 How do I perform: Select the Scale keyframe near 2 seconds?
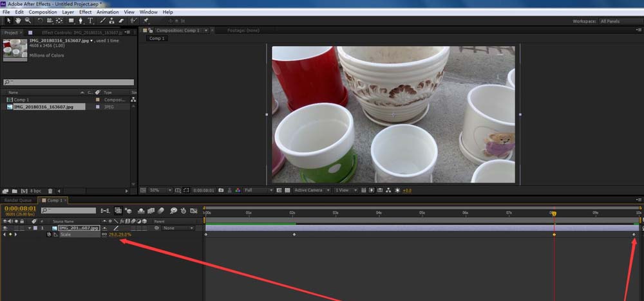294,235
